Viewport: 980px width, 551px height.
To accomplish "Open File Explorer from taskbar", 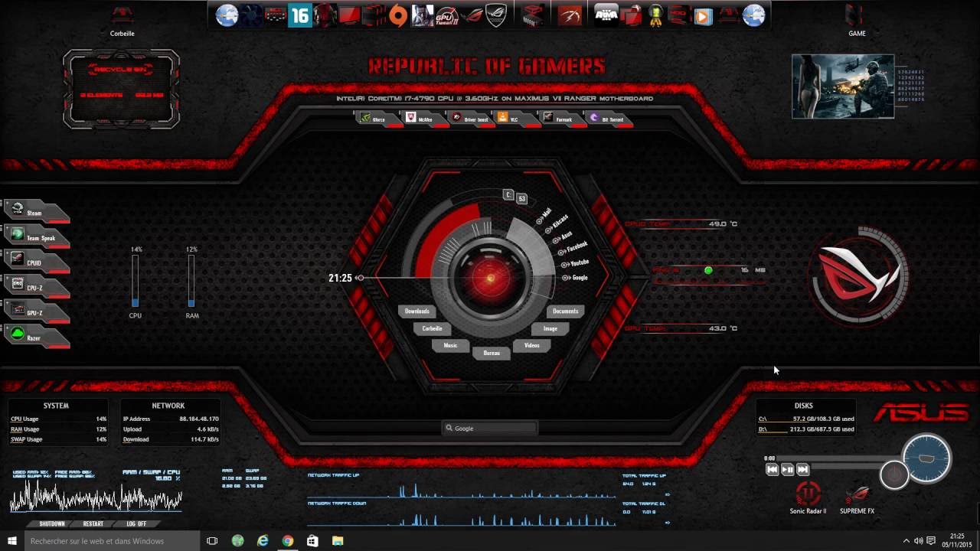I will 338,541.
